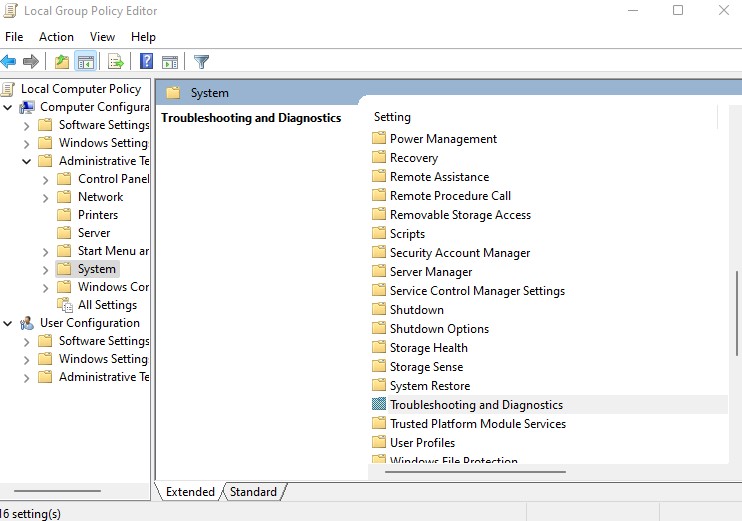This screenshot has height=521, width=742.
Task: Click the Export List toolbar icon
Action: [115, 62]
